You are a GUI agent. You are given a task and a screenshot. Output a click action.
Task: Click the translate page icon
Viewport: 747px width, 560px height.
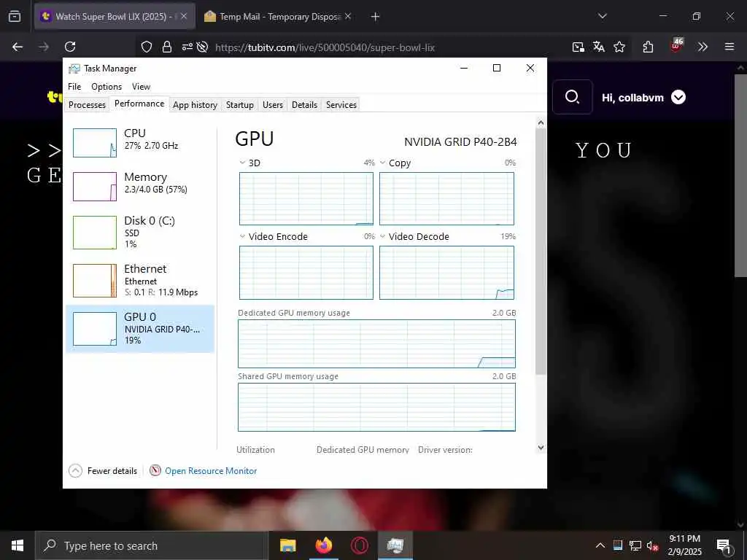click(x=599, y=47)
